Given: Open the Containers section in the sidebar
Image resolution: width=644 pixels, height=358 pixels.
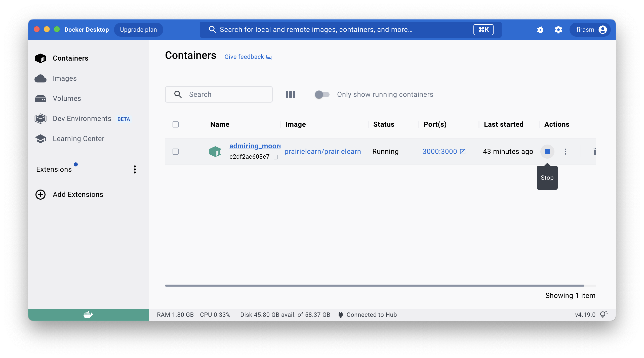Looking at the screenshot, I should click(89, 58).
